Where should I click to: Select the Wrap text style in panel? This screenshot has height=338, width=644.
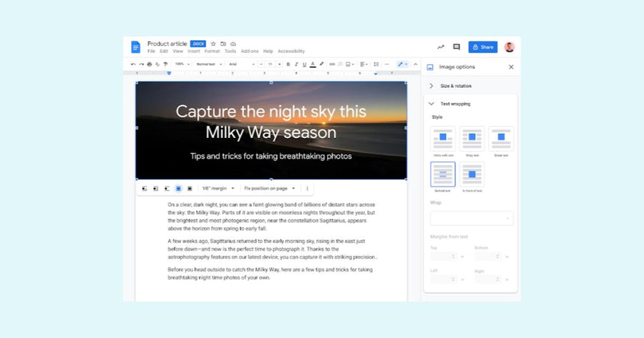coord(472,139)
